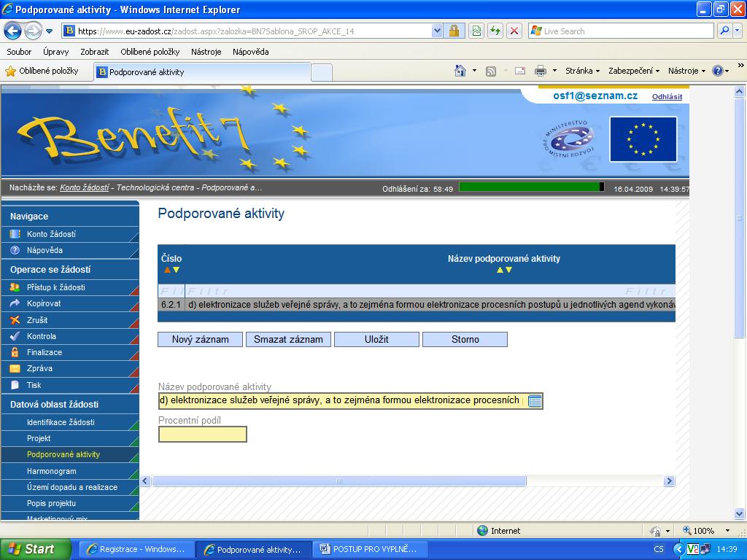Go forward with the browser Forward arrow
Image resolution: width=747 pixels, height=560 pixels.
point(33,31)
